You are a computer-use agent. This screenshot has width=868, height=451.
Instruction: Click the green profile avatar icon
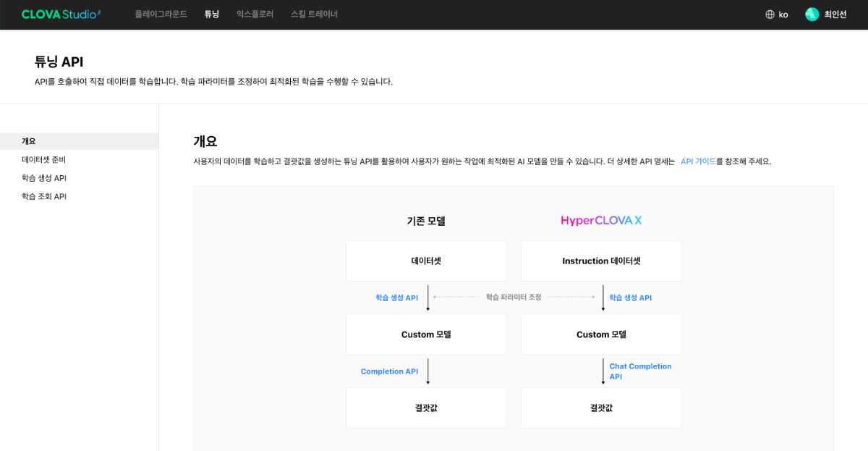coord(812,14)
